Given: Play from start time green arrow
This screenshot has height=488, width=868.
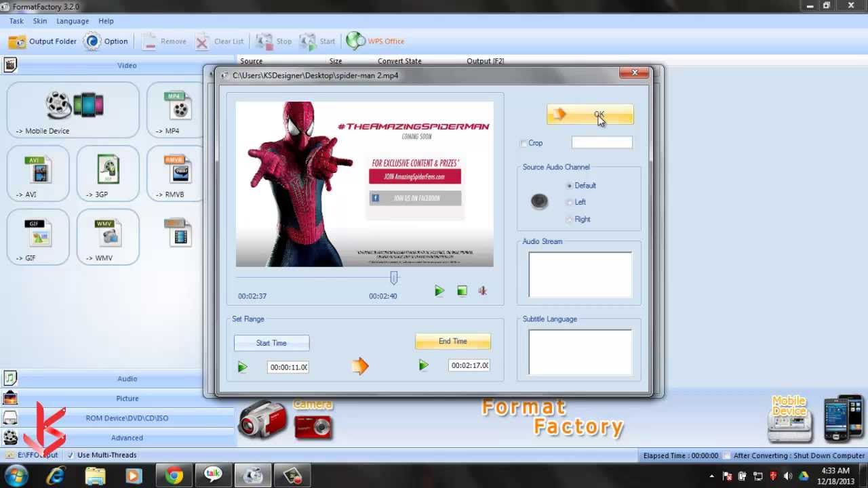Looking at the screenshot, I should point(243,367).
